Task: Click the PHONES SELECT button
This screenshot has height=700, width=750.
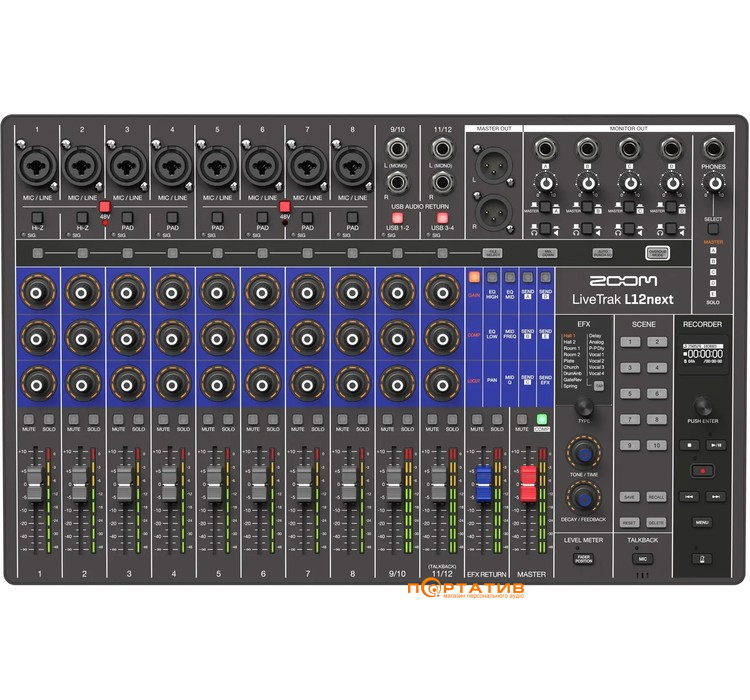Action: click(x=713, y=229)
